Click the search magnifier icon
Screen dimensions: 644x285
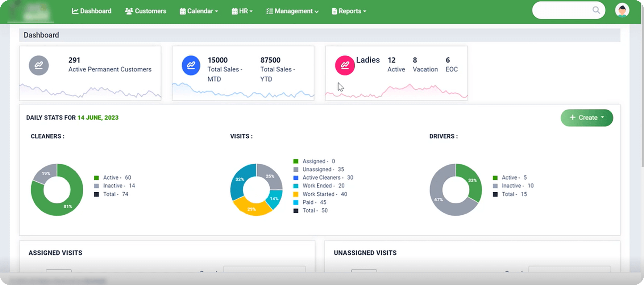coord(596,10)
